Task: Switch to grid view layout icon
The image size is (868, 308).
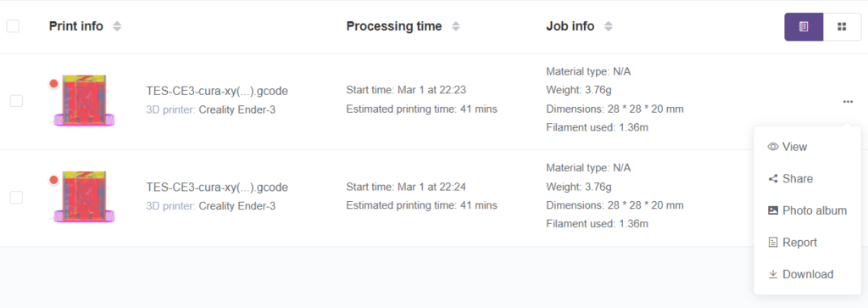Action: (842, 26)
